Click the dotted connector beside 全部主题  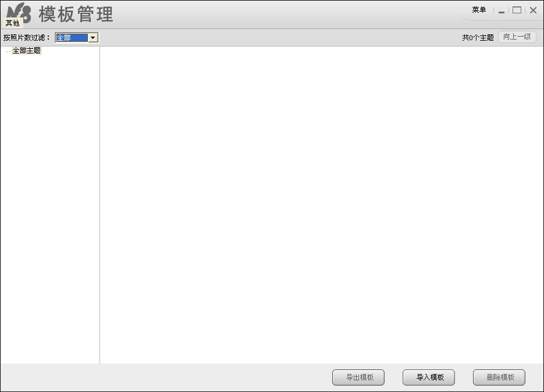(8, 51)
